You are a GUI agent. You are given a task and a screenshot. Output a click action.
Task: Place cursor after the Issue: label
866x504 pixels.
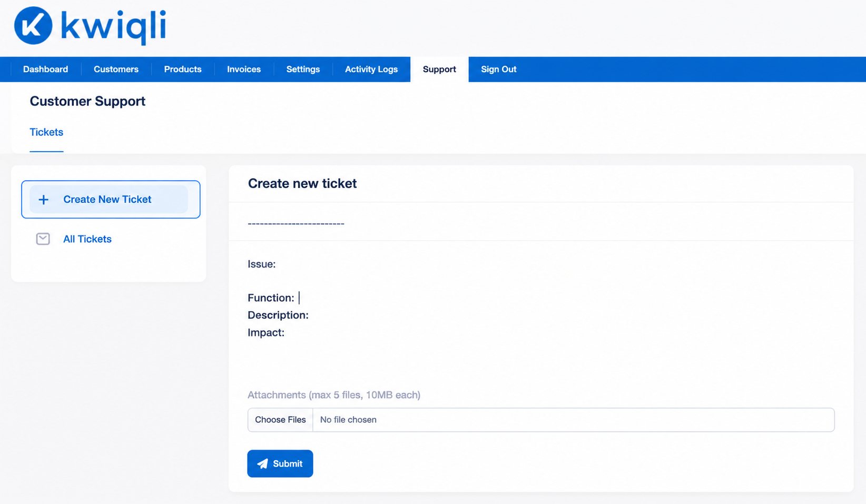(x=279, y=264)
